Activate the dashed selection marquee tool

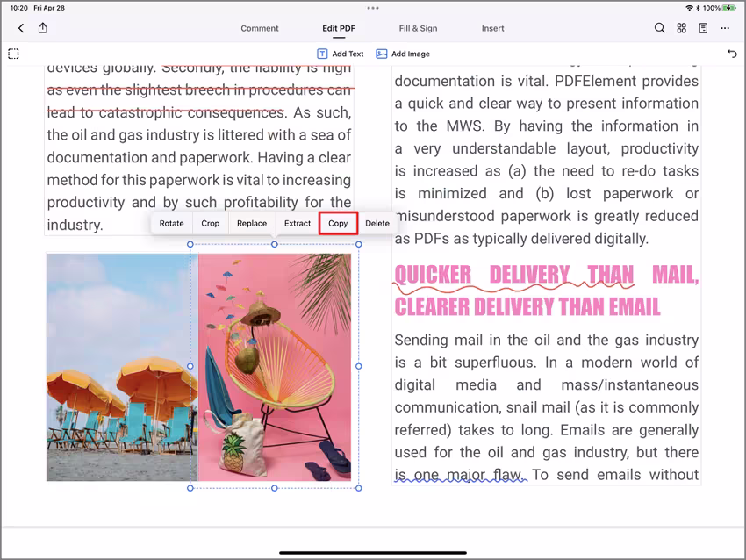tap(13, 54)
